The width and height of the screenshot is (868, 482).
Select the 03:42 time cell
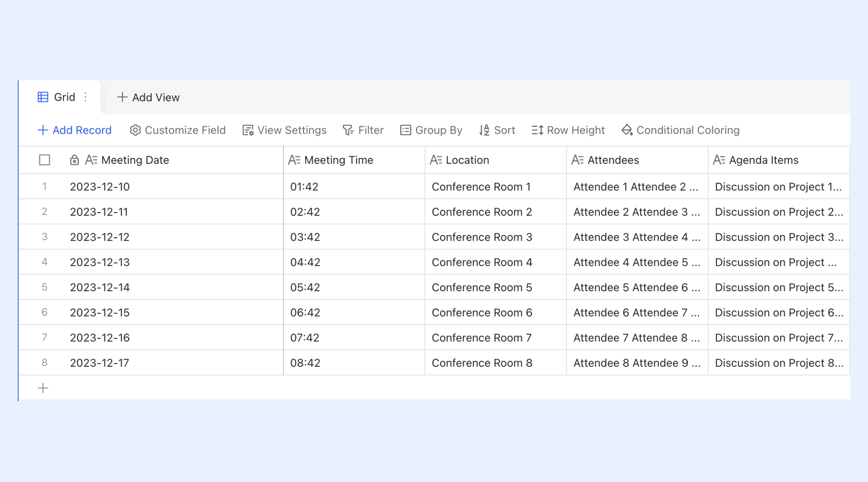point(354,237)
